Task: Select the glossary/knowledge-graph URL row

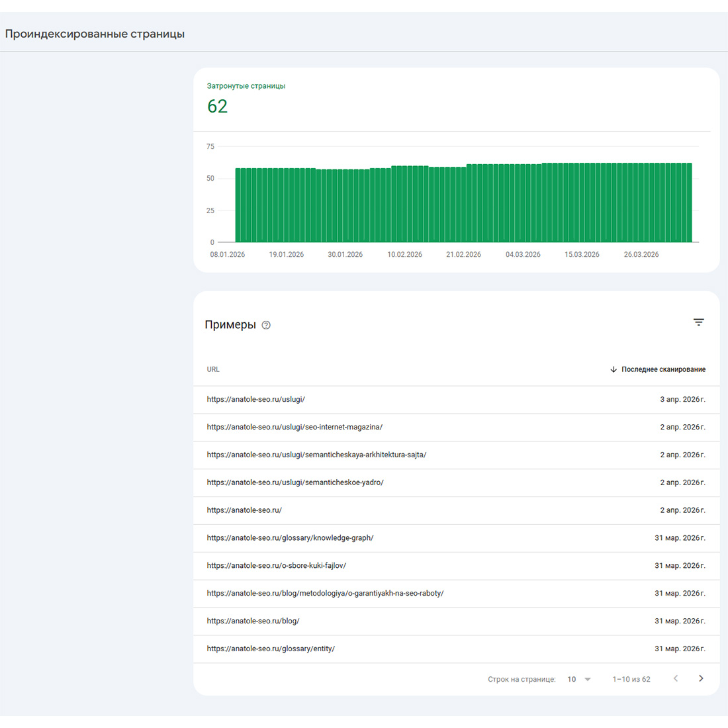Action: click(290, 538)
